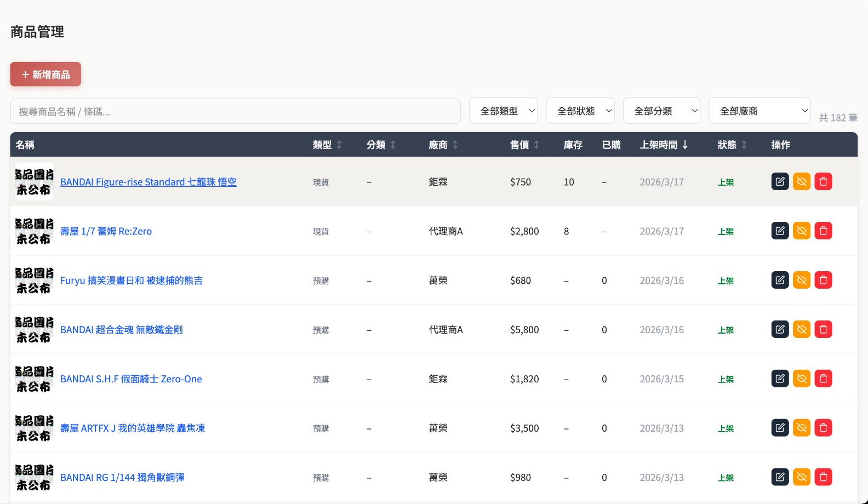The height and width of the screenshot is (504, 868).
Task: Expand the 全部狀態 status dropdown
Action: point(580,111)
